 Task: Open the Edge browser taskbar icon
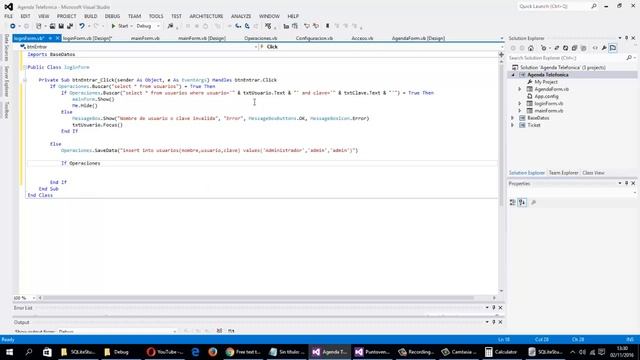196,352
